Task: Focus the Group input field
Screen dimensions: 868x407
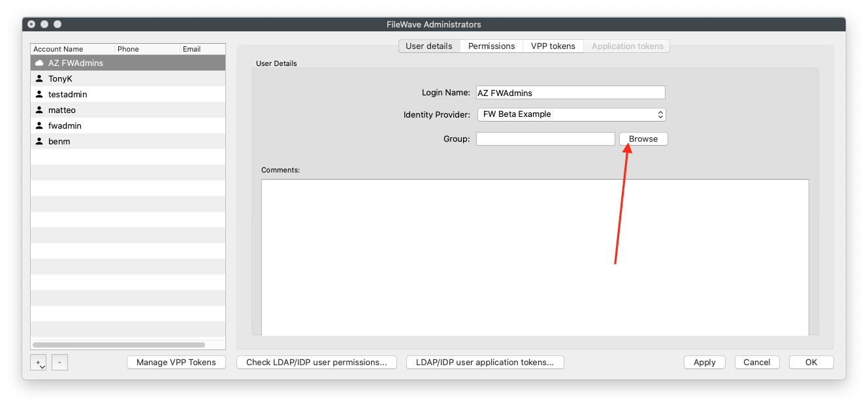Action: click(x=545, y=138)
